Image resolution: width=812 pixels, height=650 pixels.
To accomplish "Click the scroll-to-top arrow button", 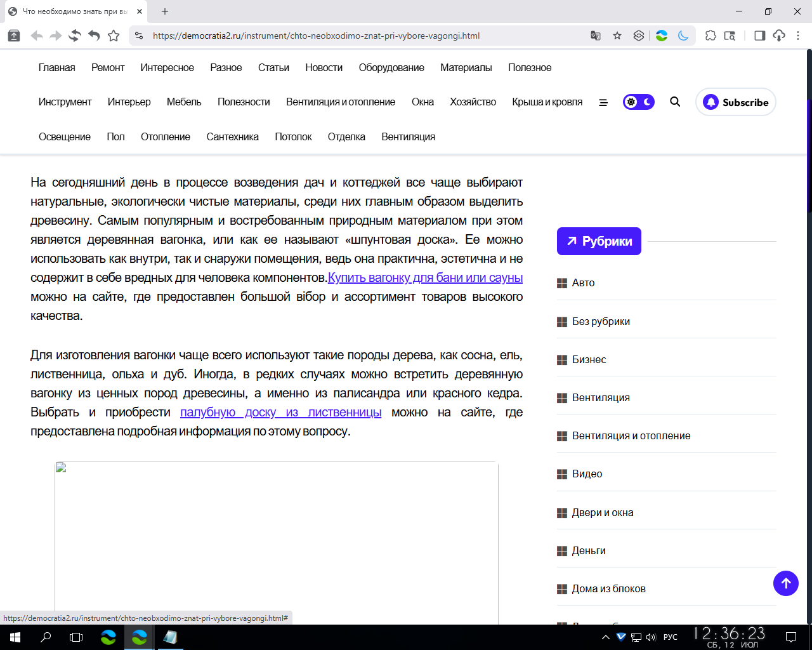I will tap(786, 583).
